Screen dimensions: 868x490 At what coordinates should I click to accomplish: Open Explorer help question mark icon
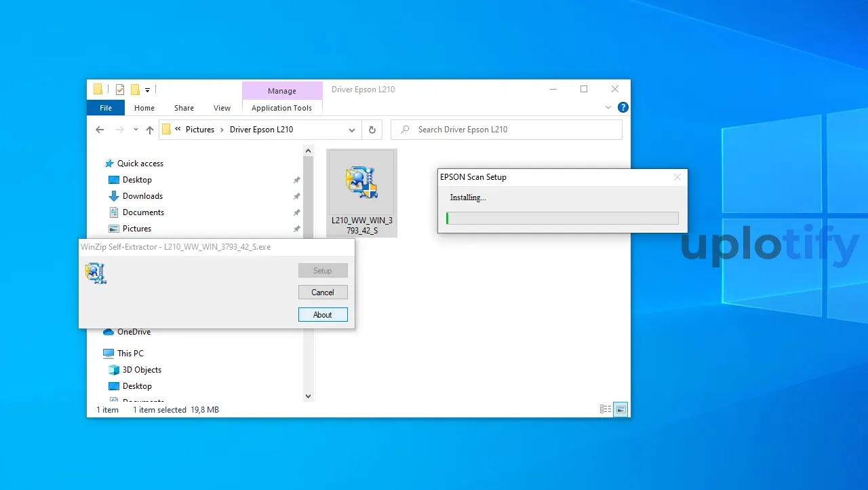(623, 107)
